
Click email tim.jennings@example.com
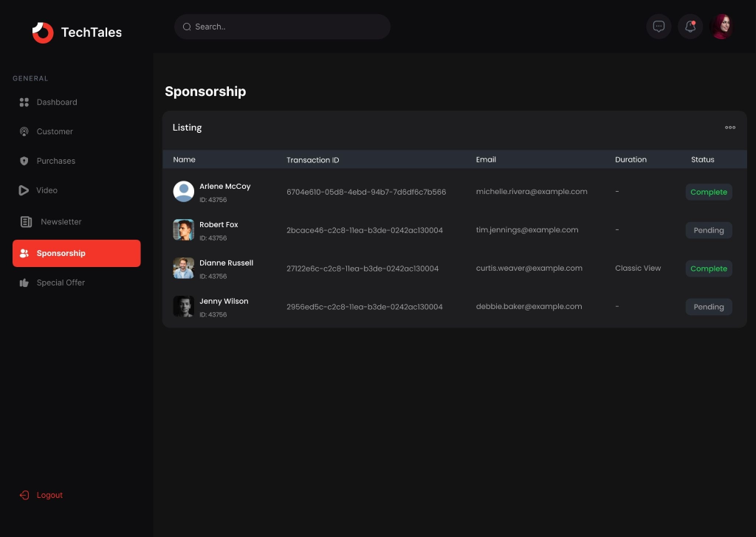[527, 229]
